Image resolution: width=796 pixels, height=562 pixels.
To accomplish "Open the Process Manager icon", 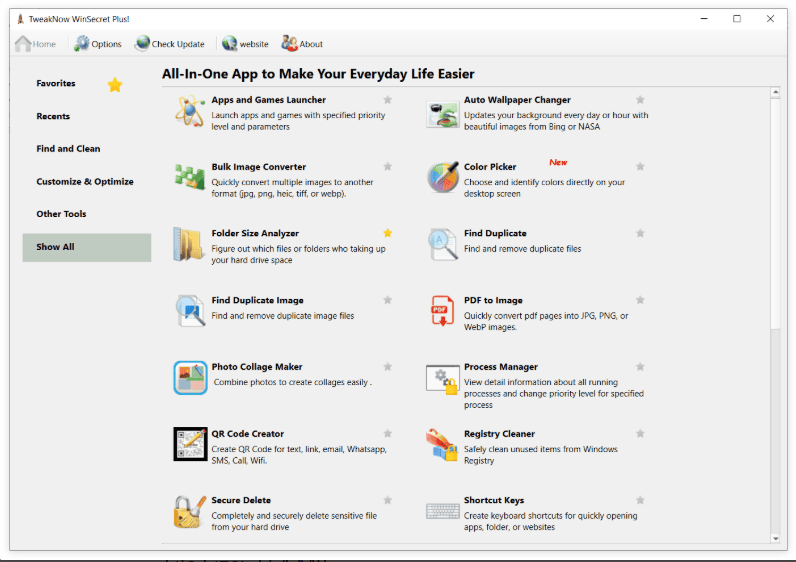I will (x=442, y=380).
